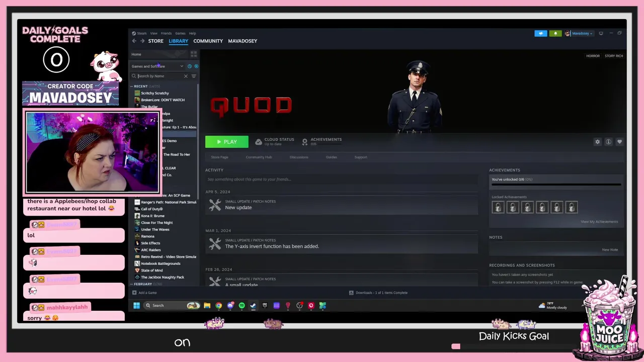Click View My Achievements link
The height and width of the screenshot is (362, 644).
pyautogui.click(x=599, y=222)
